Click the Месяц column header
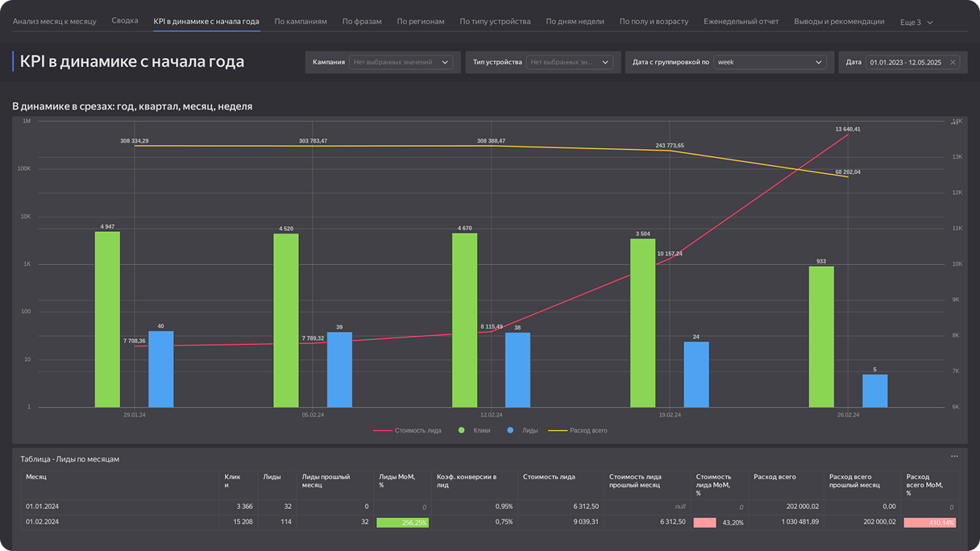This screenshot has height=551, width=980. pos(119,485)
